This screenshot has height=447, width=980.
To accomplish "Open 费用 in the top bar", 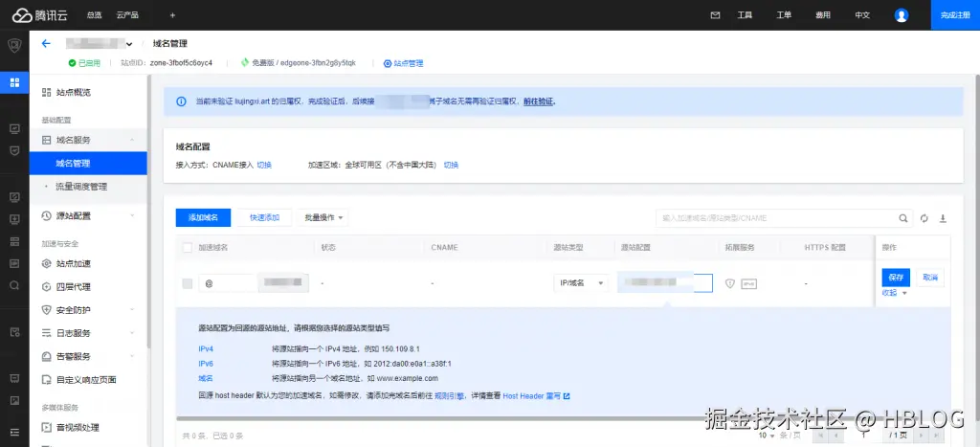I will pos(823,15).
